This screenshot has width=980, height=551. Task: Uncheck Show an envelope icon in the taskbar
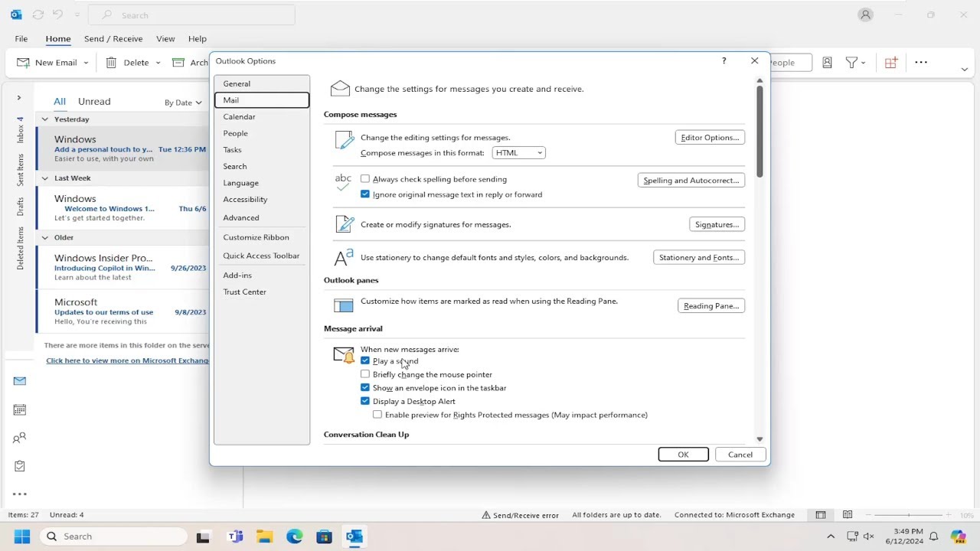(x=365, y=388)
